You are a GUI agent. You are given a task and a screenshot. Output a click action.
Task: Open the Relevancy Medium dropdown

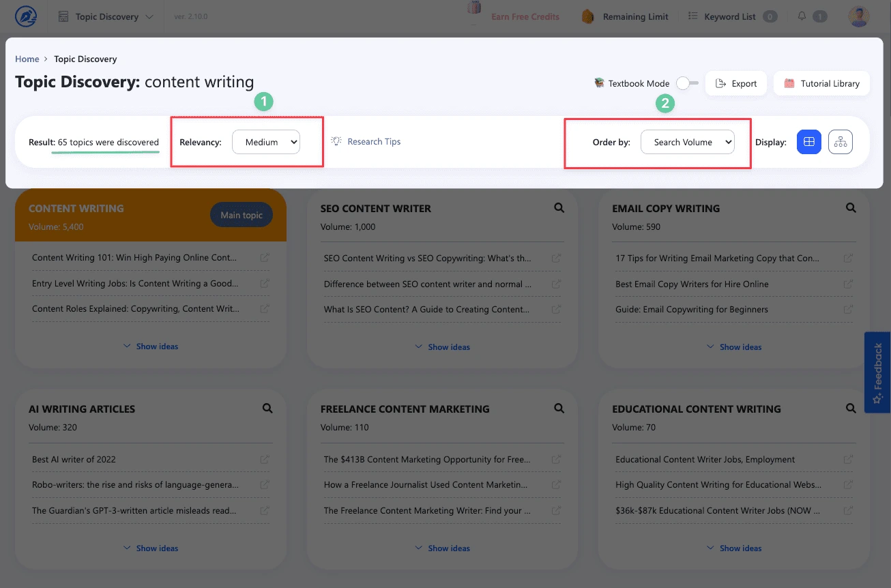coord(266,142)
